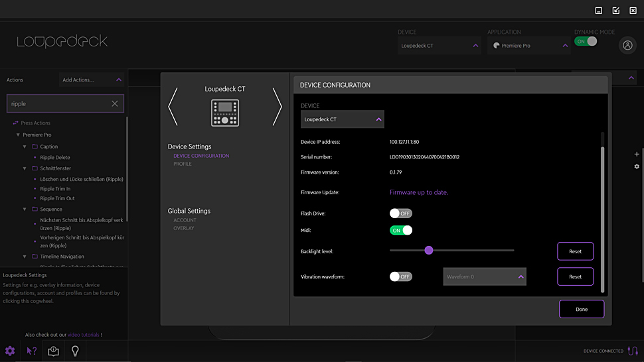
Task: Click the Caption folder icon
Action: 35,147
